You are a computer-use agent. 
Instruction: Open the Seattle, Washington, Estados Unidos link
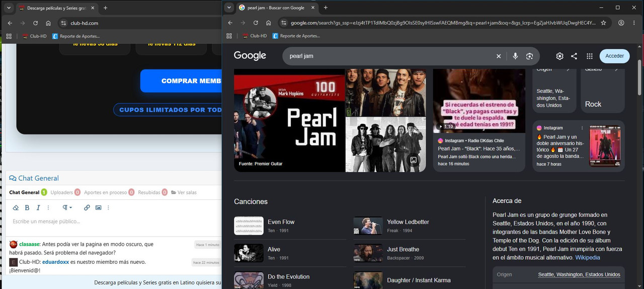click(x=579, y=274)
